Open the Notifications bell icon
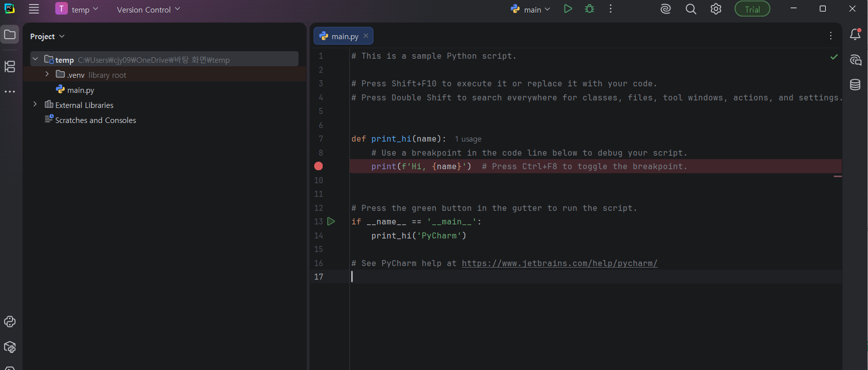868x370 pixels. point(855,34)
